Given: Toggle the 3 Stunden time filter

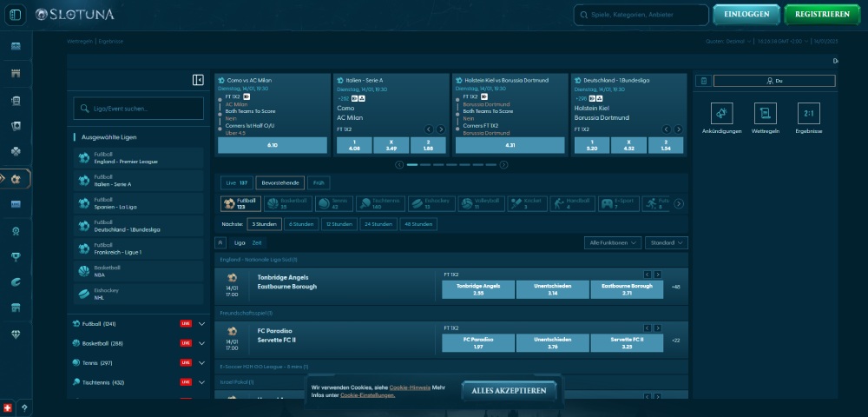Looking at the screenshot, I should pyautogui.click(x=264, y=224).
